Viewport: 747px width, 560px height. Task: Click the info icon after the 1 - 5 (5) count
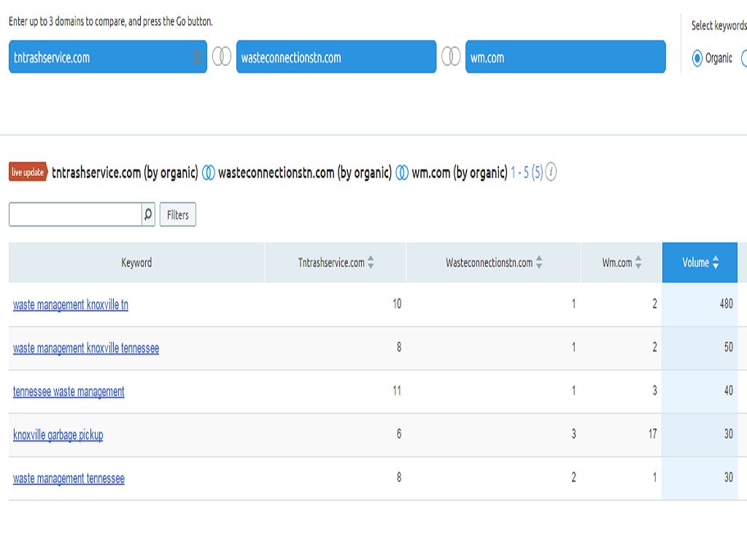551,173
